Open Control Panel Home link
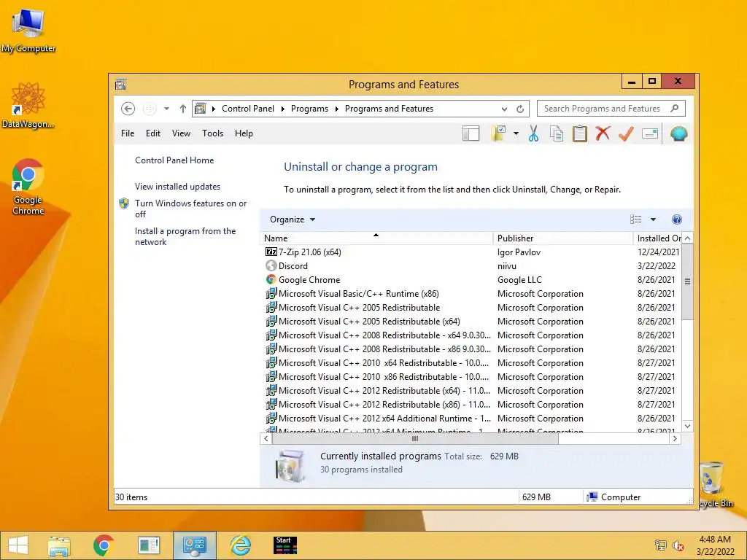This screenshot has width=747, height=560. click(174, 160)
